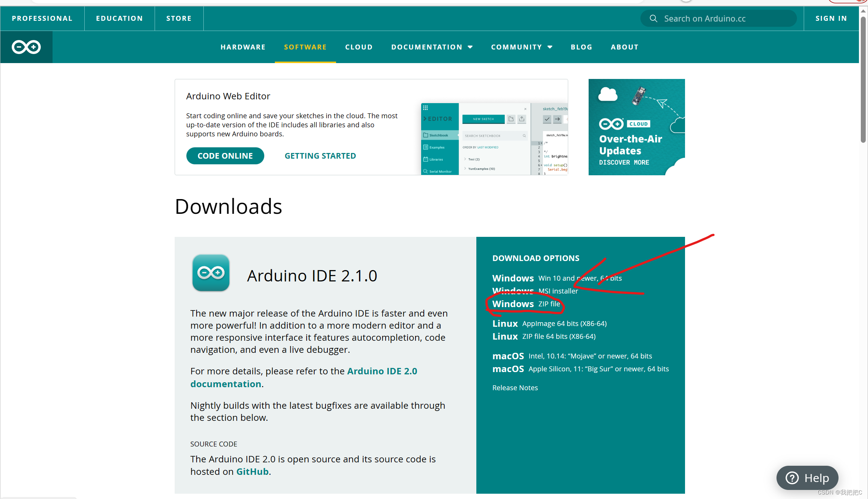
Task: Download Windows Win 10 and newer installer
Action: click(557, 278)
